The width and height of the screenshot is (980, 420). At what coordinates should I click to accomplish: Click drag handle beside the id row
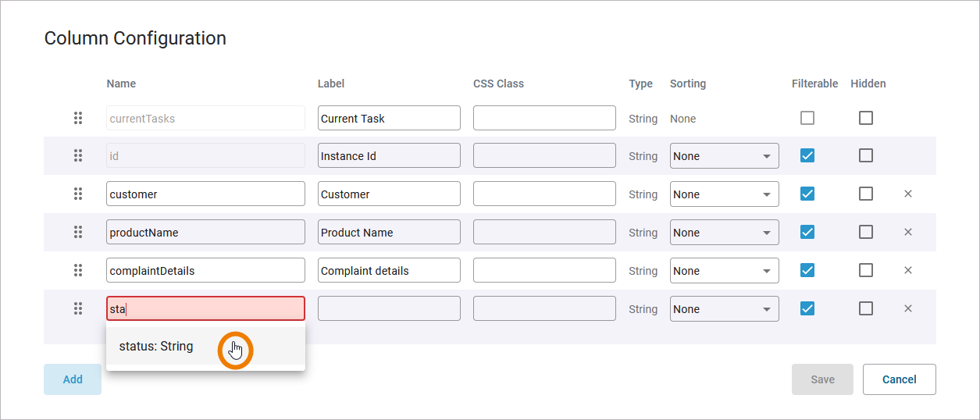coord(78,156)
